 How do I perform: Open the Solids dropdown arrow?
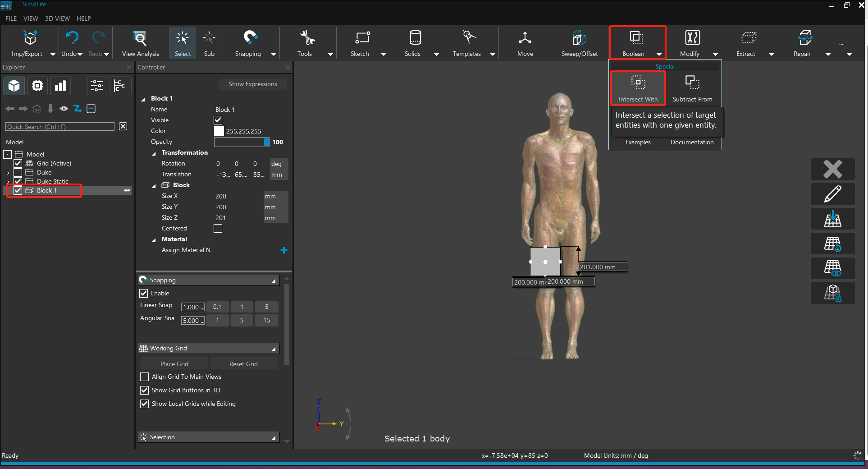[436, 54]
